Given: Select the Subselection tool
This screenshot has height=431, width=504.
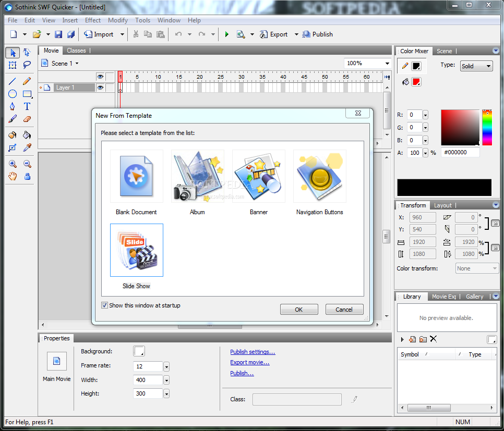Looking at the screenshot, I should coord(27,53).
